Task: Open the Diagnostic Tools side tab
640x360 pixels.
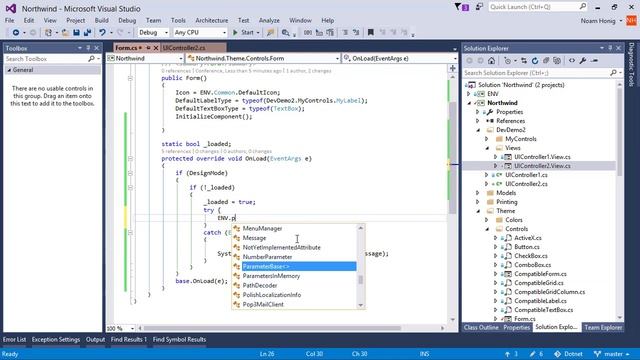Action: 631,64
